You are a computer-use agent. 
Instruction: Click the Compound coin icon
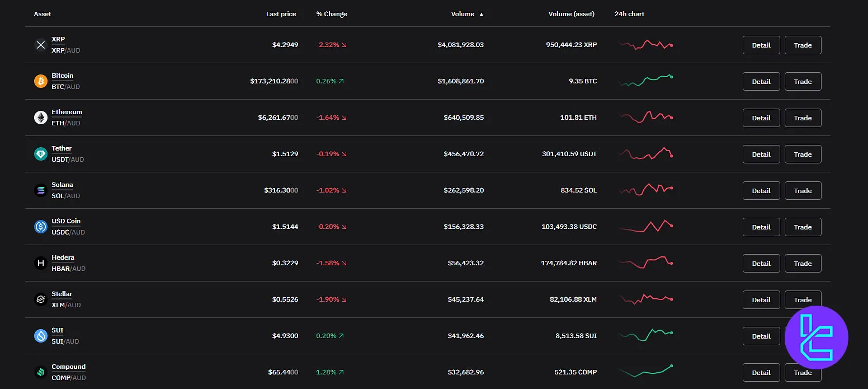tap(40, 372)
